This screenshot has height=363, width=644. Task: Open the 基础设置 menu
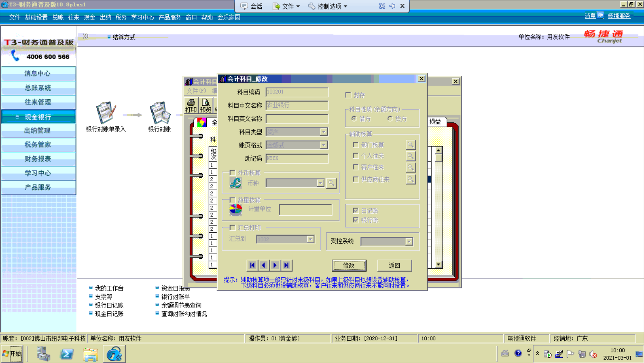(36, 17)
